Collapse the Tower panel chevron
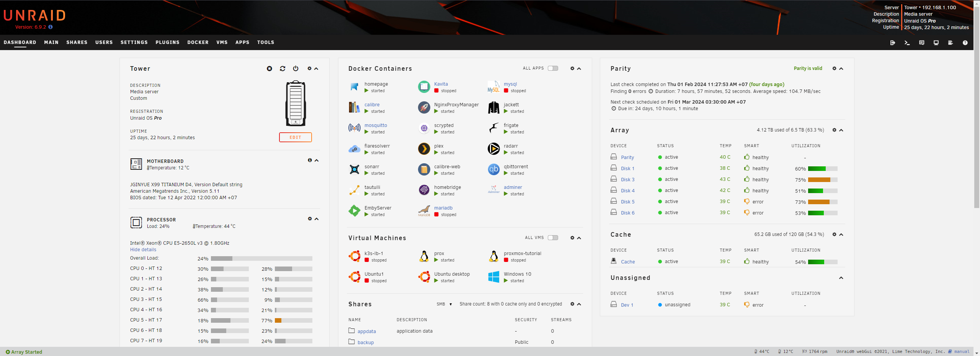Screen dimensions: 980x356 (317, 69)
